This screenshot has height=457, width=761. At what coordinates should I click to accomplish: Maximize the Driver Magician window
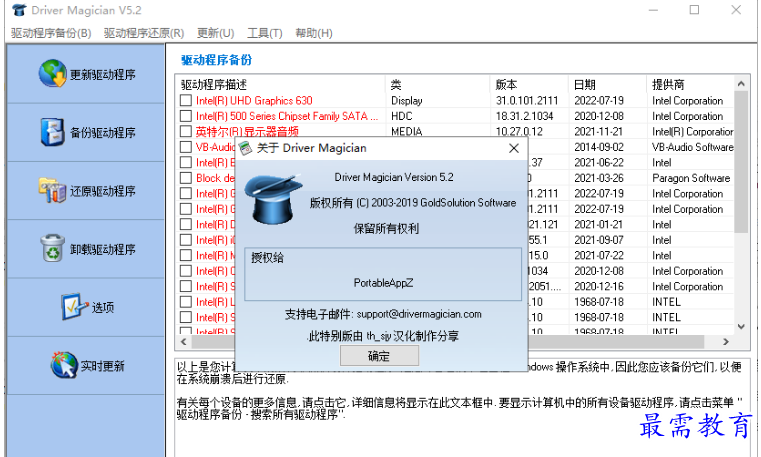tap(694, 10)
